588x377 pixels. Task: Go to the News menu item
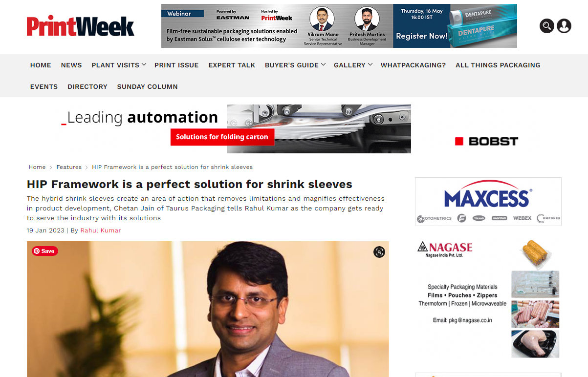coord(71,65)
